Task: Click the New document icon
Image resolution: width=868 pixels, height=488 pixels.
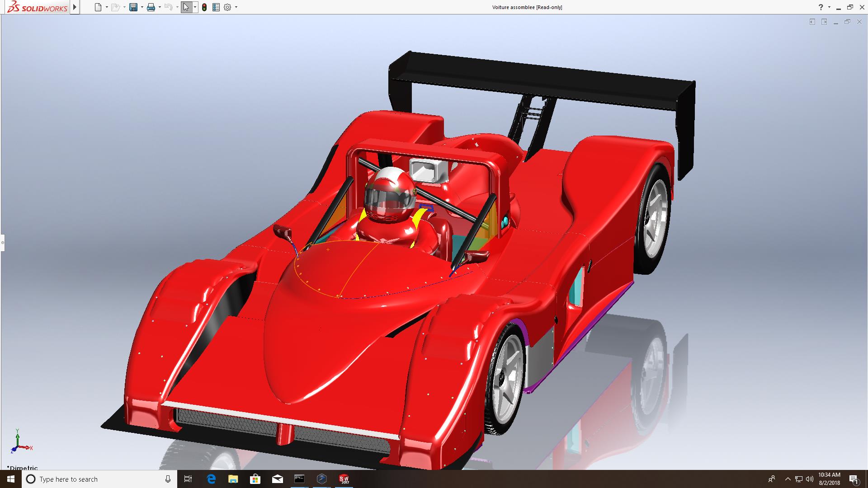Action: tap(98, 7)
